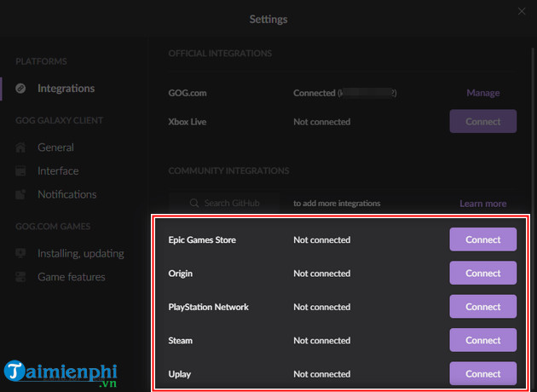Connect the Steam integration
The height and width of the screenshot is (392, 537).
pos(483,340)
